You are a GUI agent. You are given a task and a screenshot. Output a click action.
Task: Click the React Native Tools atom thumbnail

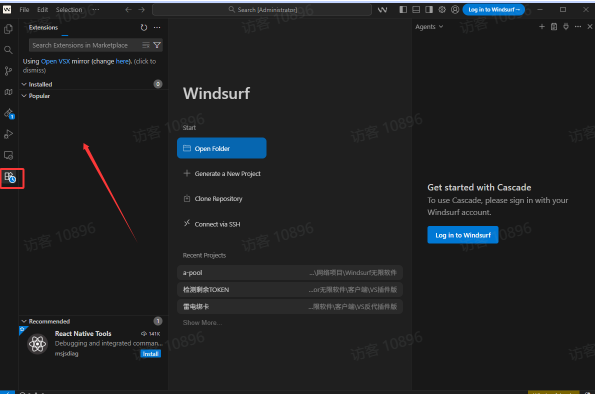point(37,344)
